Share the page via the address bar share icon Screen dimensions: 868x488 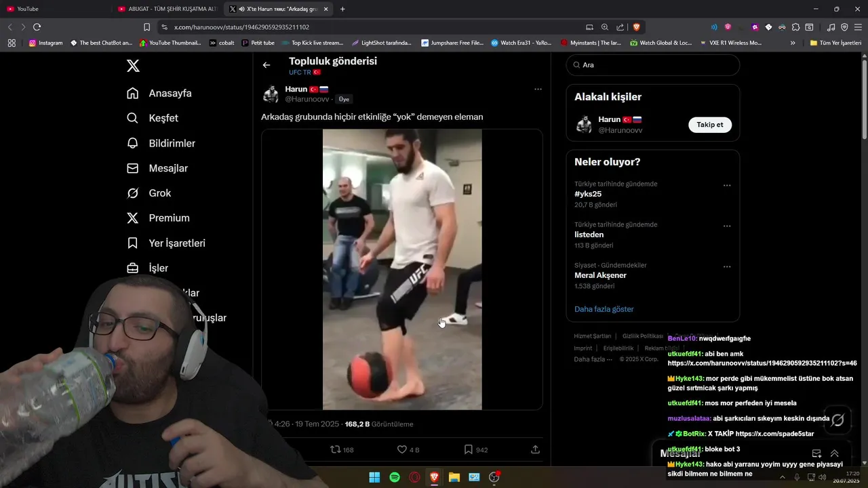(620, 27)
